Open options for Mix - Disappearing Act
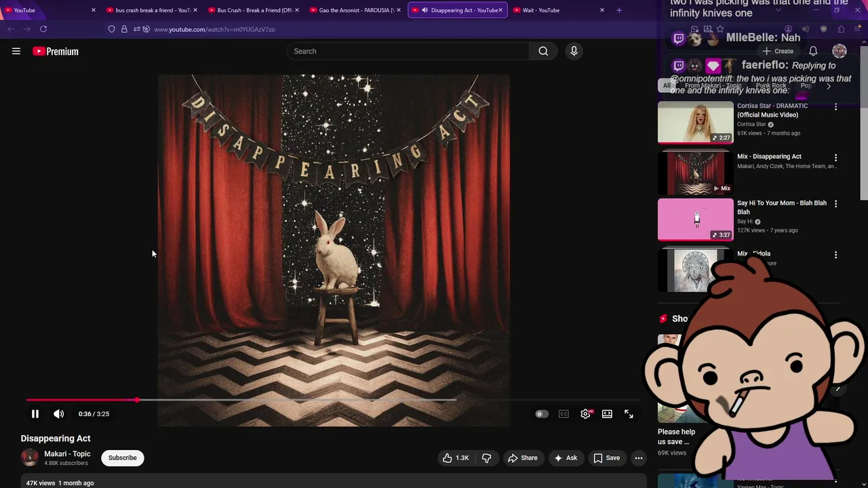The width and height of the screenshot is (868, 488). pos(835,157)
